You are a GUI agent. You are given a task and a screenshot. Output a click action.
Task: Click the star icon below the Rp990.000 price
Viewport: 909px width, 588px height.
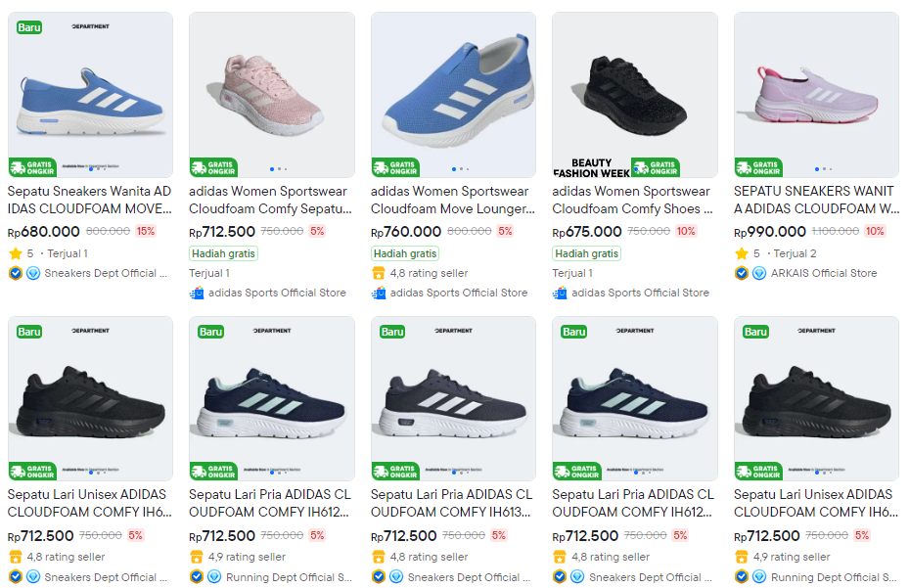[x=742, y=253]
